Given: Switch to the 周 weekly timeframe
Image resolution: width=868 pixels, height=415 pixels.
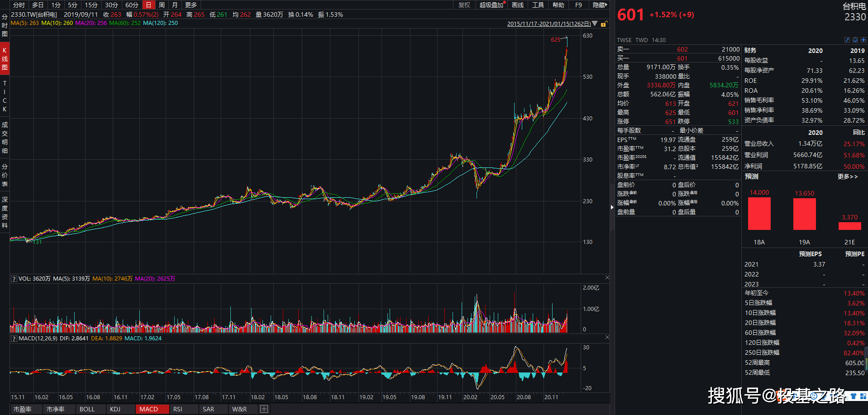Looking at the screenshot, I should tap(162, 5).
